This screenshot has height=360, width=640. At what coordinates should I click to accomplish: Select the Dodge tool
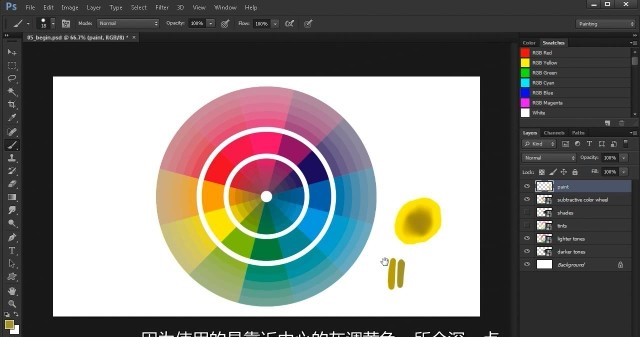(x=12, y=223)
